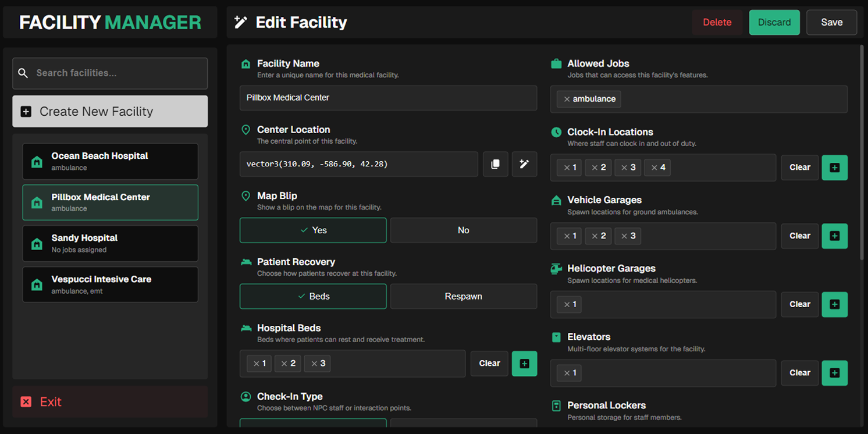Screen dimensions: 868x434
Task: Click the search magnifier in the sidebar
Action: point(23,73)
